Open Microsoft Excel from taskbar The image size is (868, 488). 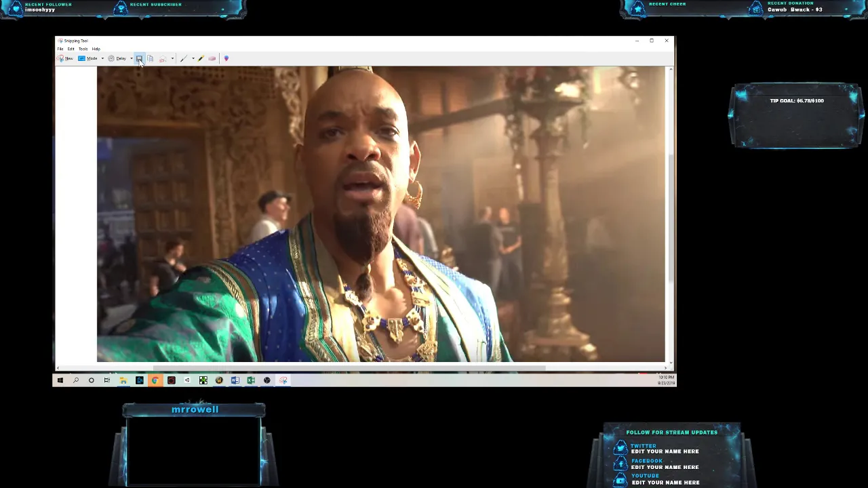click(x=251, y=380)
